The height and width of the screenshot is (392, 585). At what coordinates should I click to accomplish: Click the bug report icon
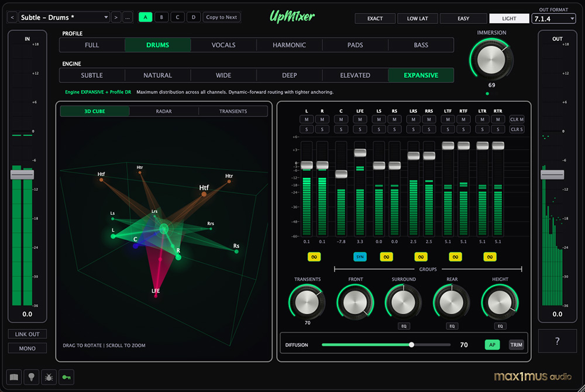tap(50, 377)
